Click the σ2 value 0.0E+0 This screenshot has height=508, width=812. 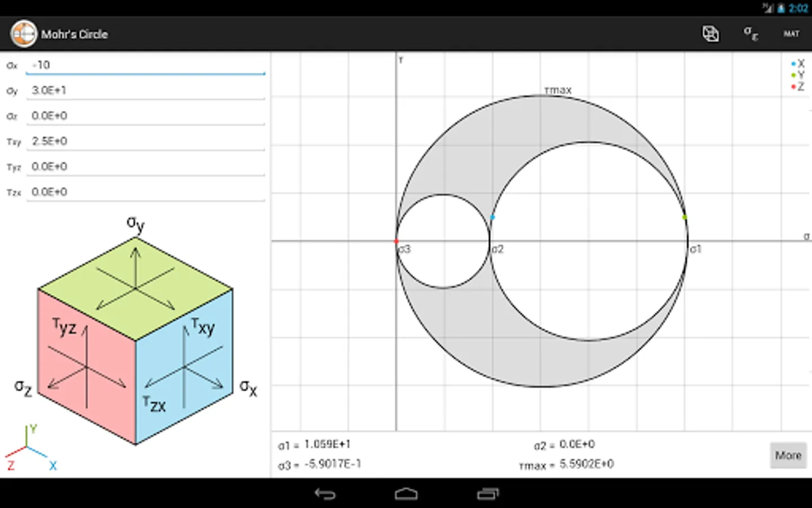tap(577, 444)
